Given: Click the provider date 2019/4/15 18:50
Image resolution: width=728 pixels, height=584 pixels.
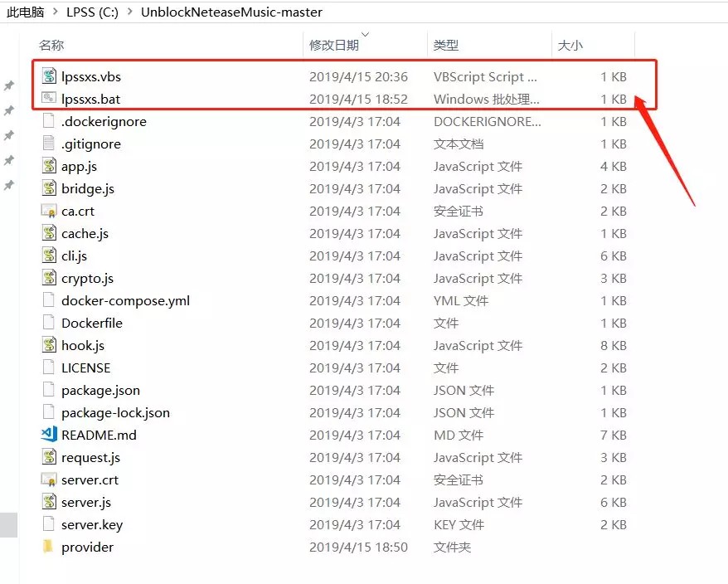Looking at the screenshot, I should [x=358, y=547].
